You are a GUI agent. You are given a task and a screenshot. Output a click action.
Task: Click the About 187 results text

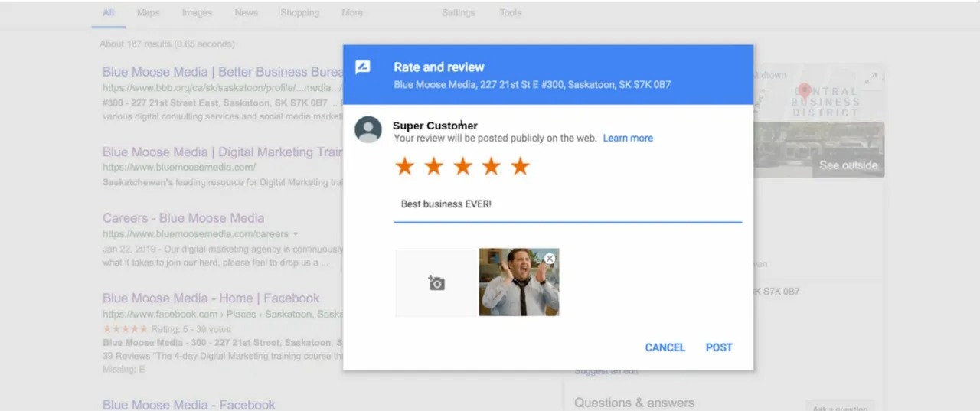(x=167, y=44)
